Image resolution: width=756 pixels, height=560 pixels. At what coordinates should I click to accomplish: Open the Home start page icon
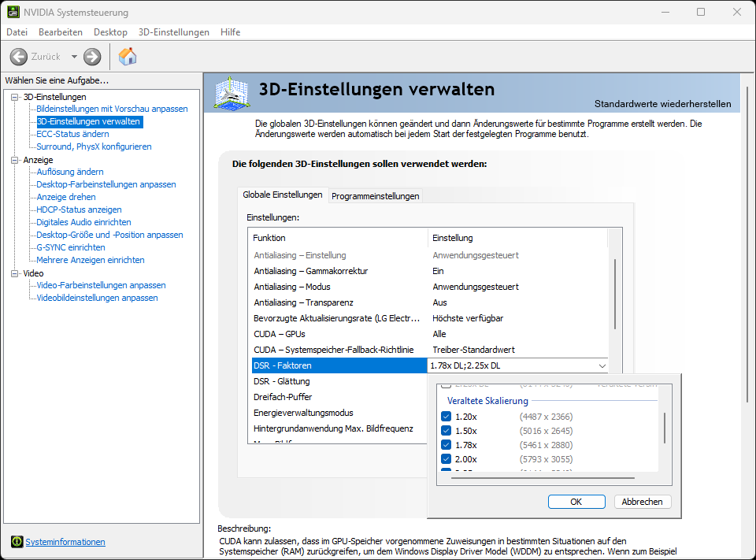(128, 57)
